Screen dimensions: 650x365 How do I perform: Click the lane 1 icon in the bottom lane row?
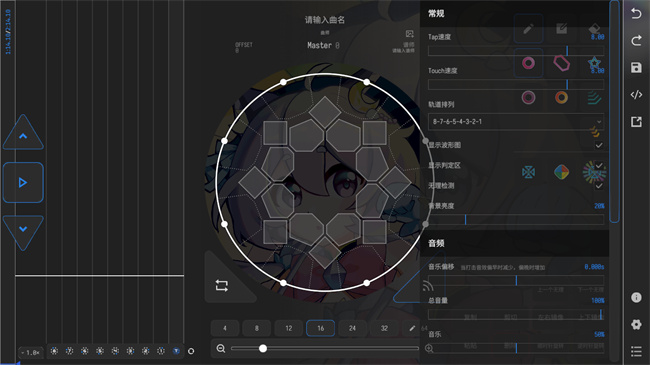coord(161,351)
